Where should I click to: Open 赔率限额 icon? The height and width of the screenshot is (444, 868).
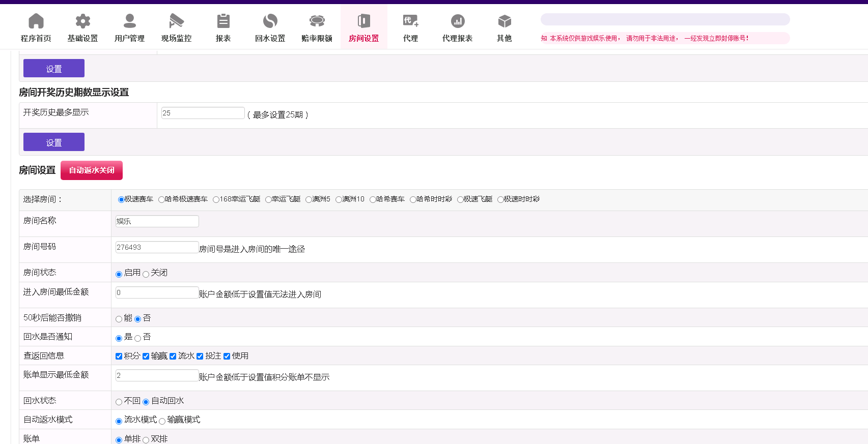317,21
